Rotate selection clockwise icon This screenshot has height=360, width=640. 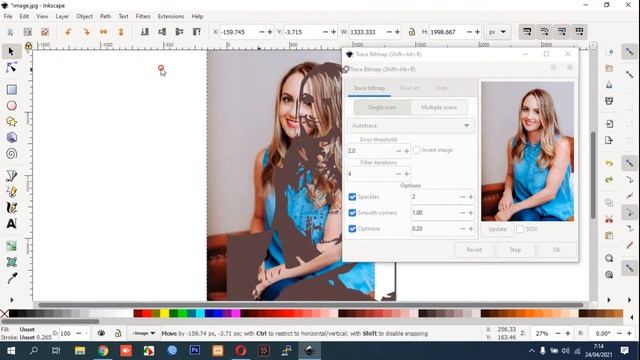point(86,32)
